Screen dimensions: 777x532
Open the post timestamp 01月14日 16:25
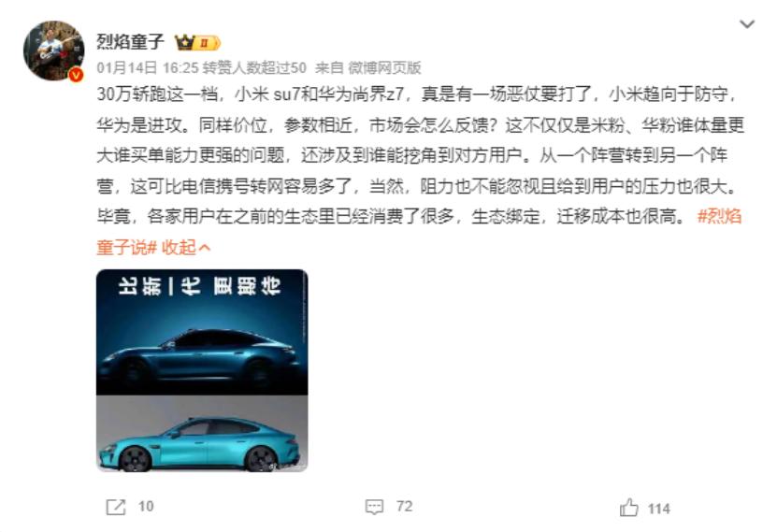tap(148, 68)
